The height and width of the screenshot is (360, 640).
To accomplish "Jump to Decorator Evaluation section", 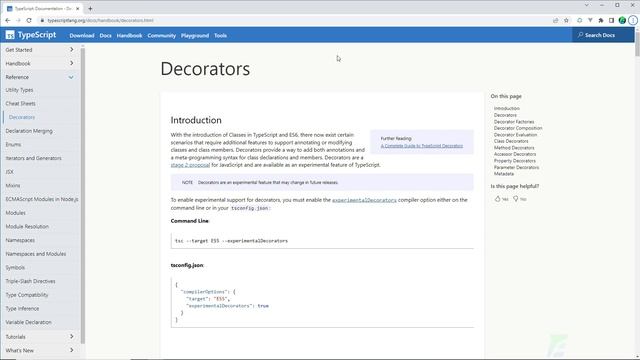I will (516, 135).
